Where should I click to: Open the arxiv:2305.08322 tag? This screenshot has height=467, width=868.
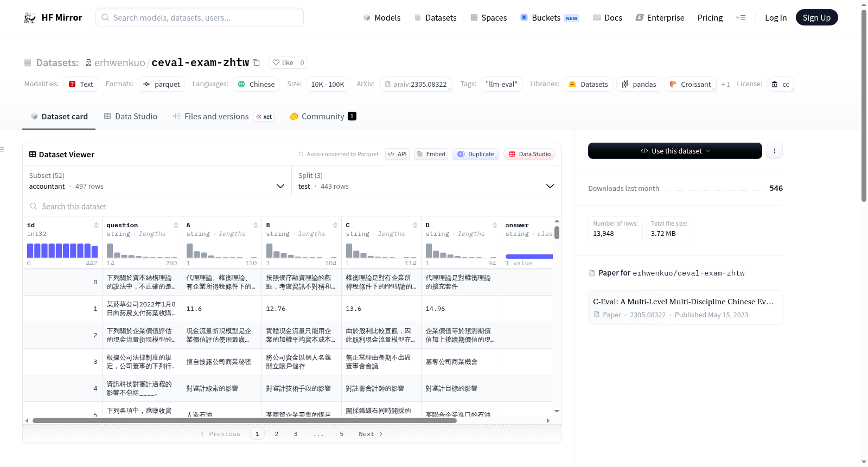(416, 84)
